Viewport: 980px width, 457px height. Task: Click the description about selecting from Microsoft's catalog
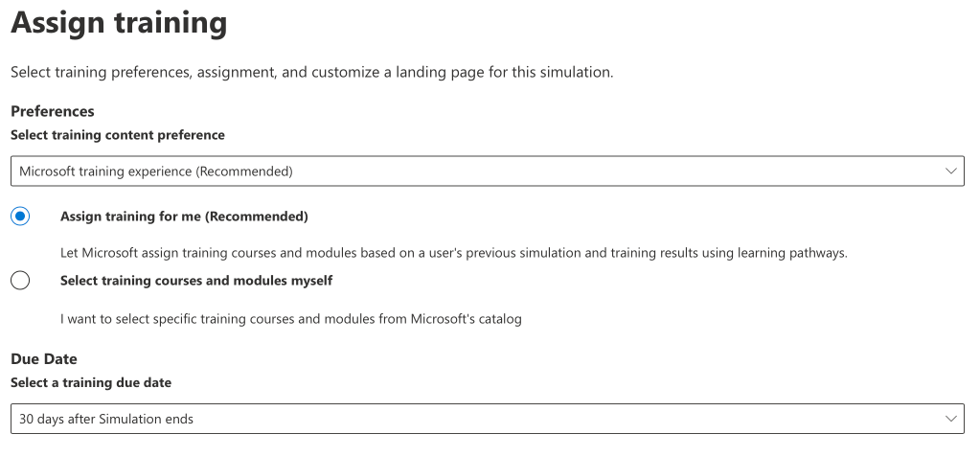[291, 319]
